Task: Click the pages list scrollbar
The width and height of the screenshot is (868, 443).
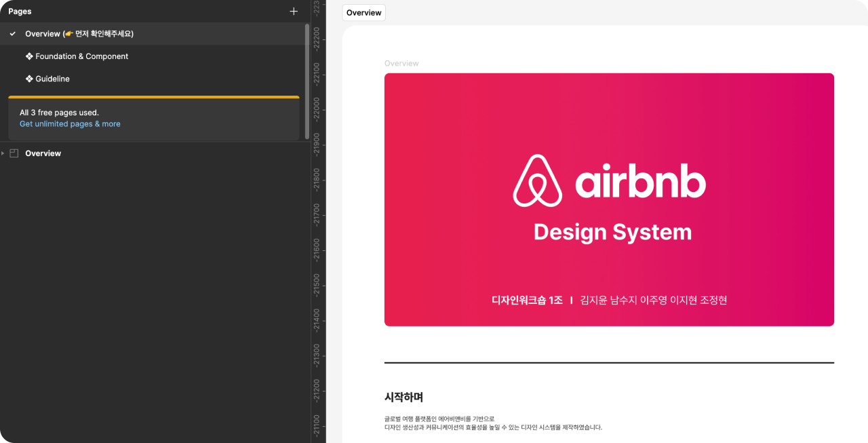Action: (x=307, y=81)
